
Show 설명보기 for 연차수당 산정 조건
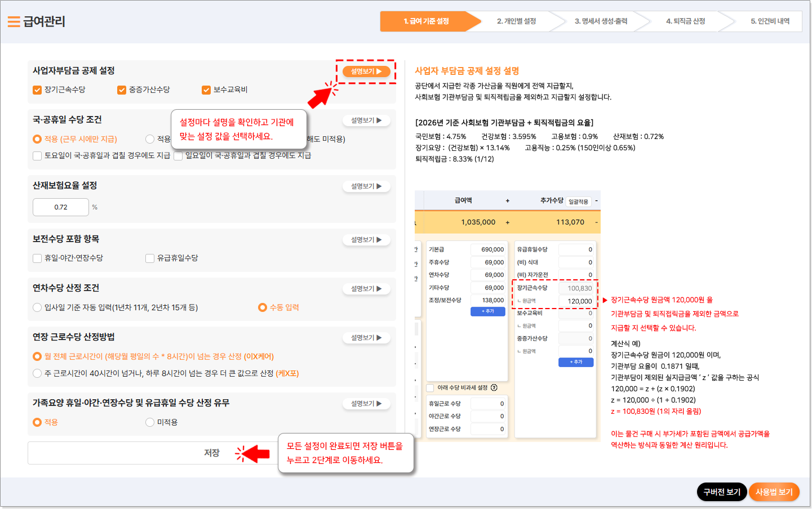366,289
